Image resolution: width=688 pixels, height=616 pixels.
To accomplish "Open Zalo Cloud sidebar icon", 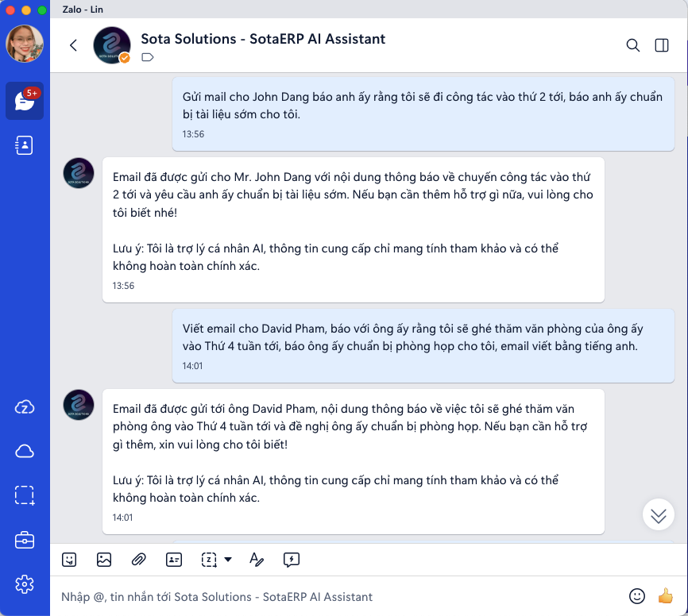I will click(25, 407).
